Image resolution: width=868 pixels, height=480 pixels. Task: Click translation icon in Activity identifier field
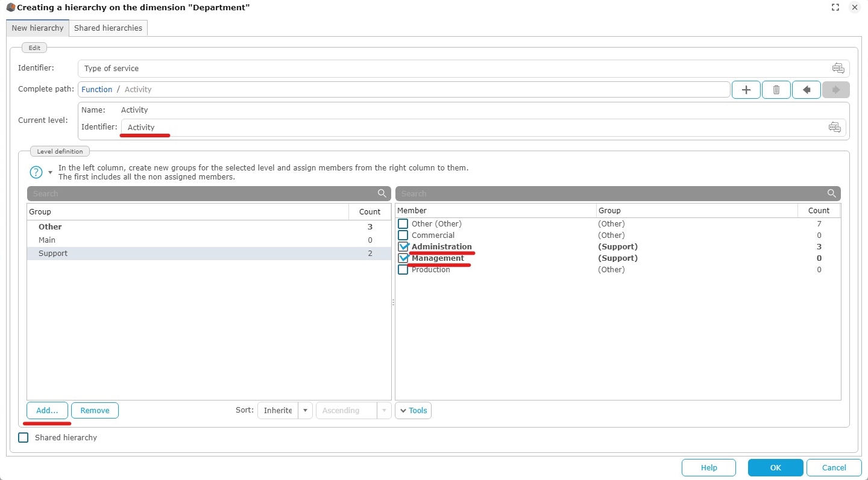tap(834, 127)
